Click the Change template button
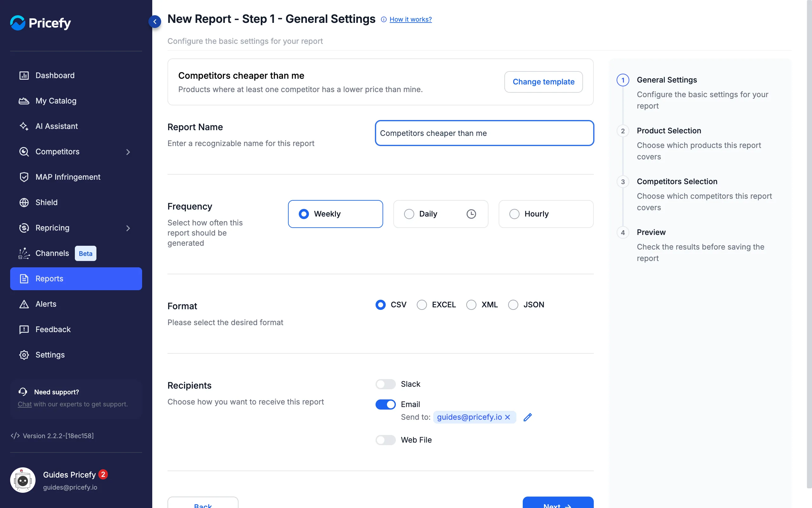The height and width of the screenshot is (508, 812). [543, 82]
